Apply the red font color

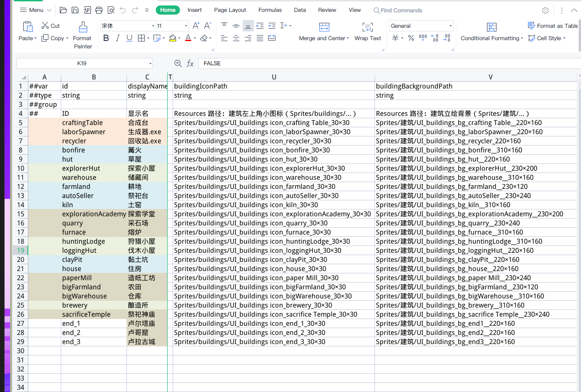(x=188, y=38)
